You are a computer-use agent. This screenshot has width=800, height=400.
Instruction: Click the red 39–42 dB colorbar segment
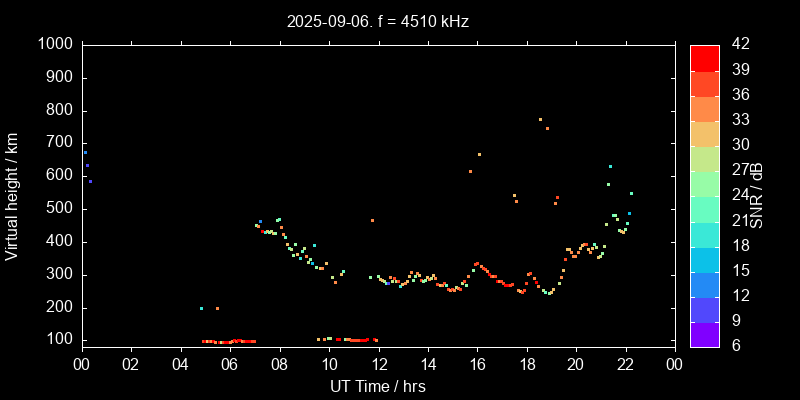click(705, 57)
